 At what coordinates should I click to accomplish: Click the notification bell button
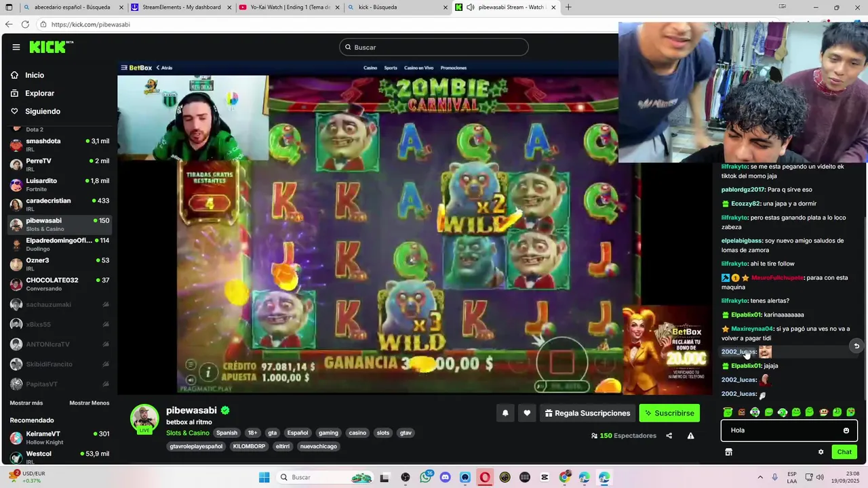pos(505,413)
